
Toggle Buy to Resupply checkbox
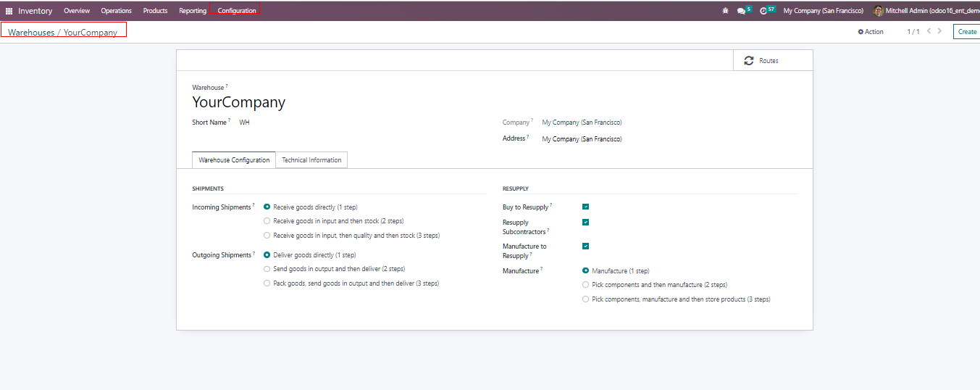point(585,207)
